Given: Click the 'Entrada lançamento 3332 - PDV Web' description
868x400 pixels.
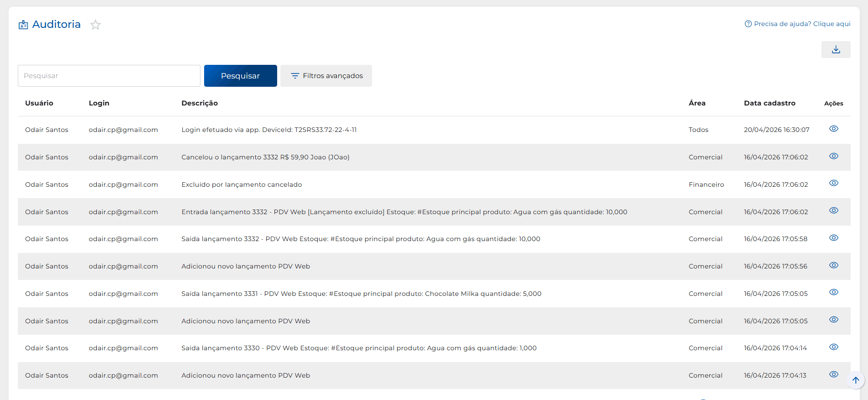Looking at the screenshot, I should point(404,212).
